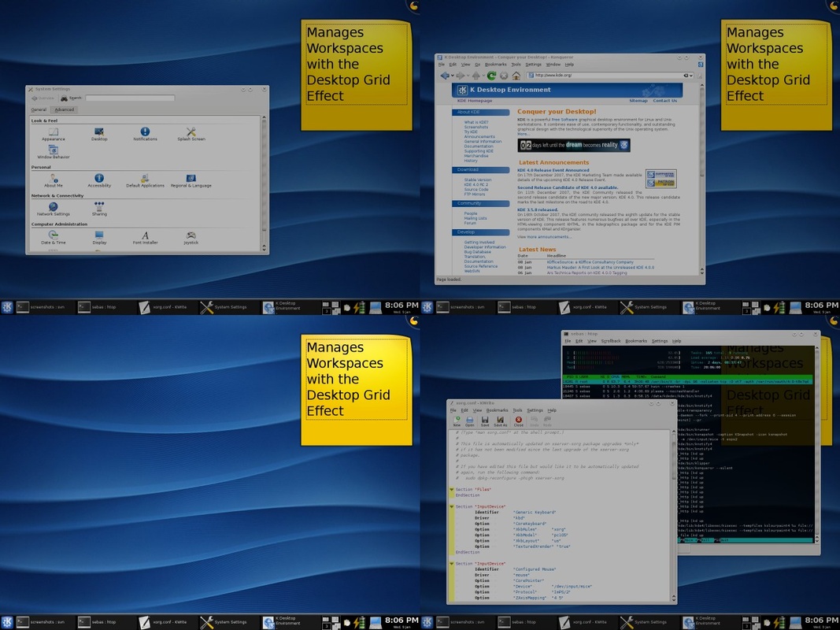Click the Konqueror page vertical scrollbar
The image size is (840, 630).
tap(701, 180)
